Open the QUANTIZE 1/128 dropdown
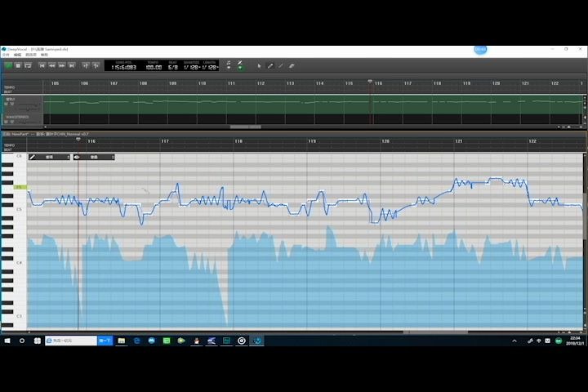This screenshot has height=392, width=588. tap(192, 68)
